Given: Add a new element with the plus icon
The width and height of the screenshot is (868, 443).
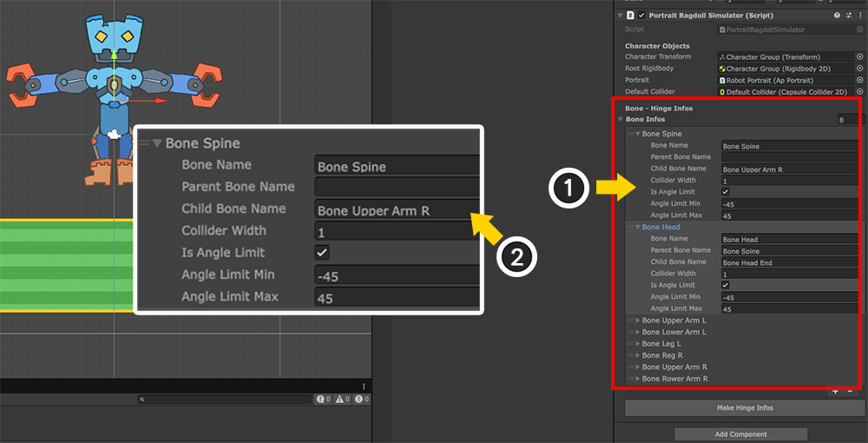Looking at the screenshot, I should (835, 392).
